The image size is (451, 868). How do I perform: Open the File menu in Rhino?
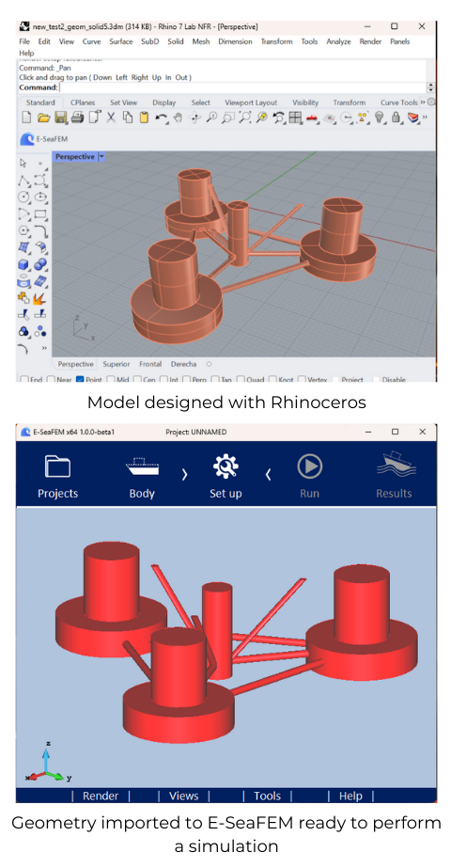[24, 41]
